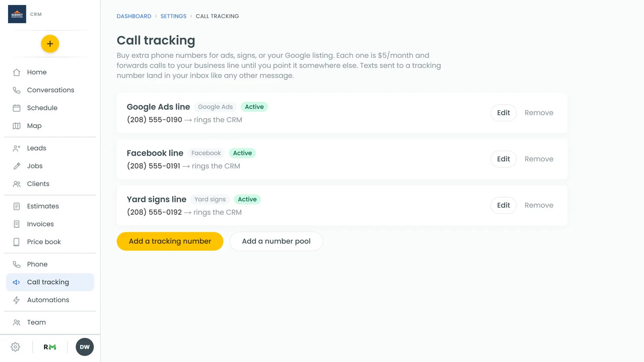The image size is (644, 362).
Task: Open Leads from the sidebar
Action: tap(50, 148)
